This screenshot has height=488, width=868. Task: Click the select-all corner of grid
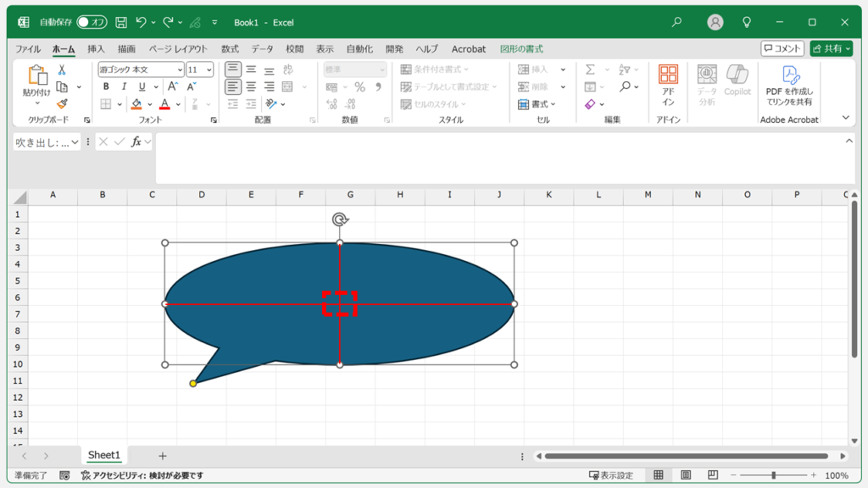pos(20,197)
